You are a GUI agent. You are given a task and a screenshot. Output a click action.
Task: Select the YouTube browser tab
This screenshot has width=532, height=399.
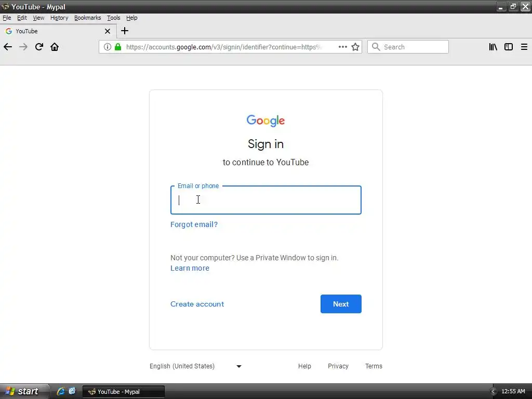tap(58, 31)
